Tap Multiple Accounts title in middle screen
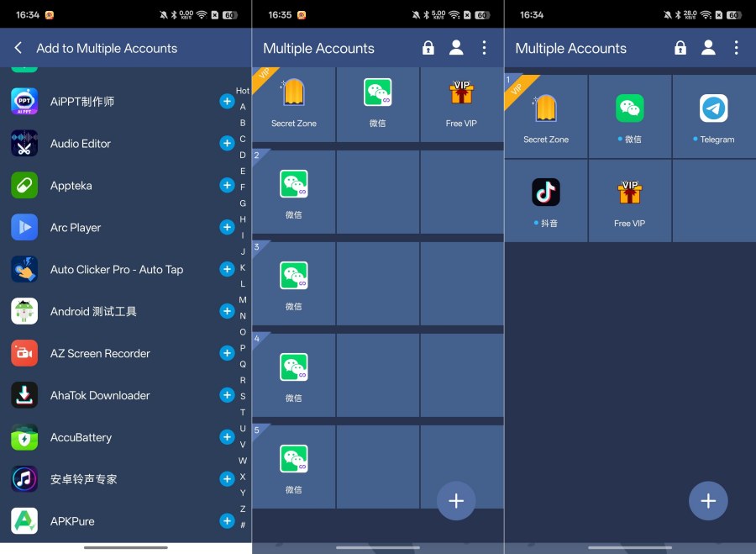This screenshot has height=554, width=756. [318, 48]
